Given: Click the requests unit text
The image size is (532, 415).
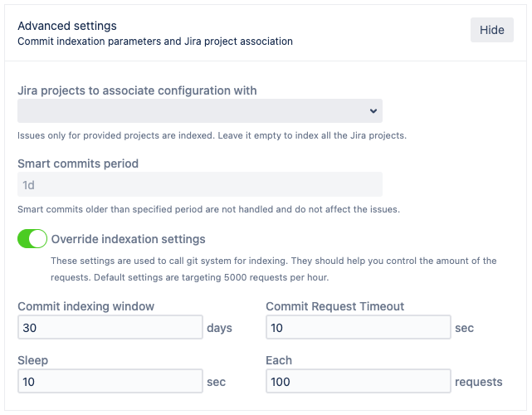Looking at the screenshot, I should pos(479,382).
